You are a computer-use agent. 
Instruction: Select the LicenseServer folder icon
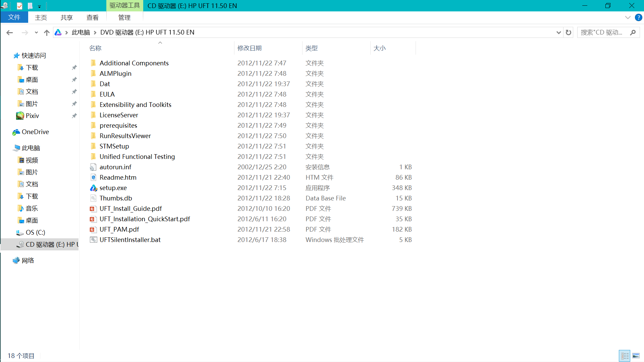(93, 115)
